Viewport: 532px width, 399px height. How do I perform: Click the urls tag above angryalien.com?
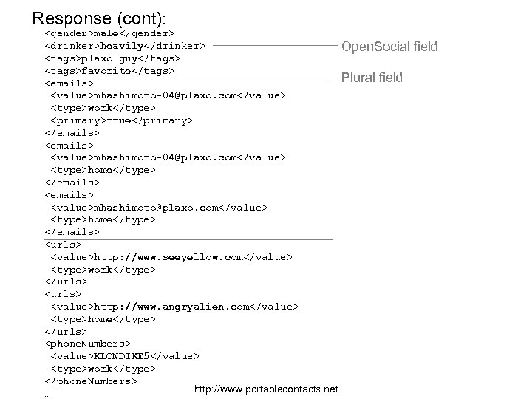point(63,294)
